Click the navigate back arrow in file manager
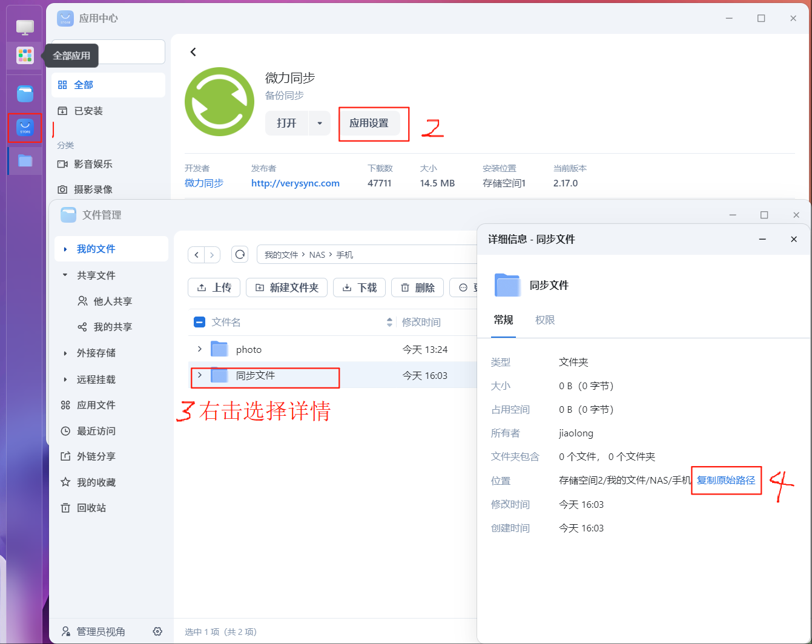Screen dimensions: 812x644 coord(196,255)
